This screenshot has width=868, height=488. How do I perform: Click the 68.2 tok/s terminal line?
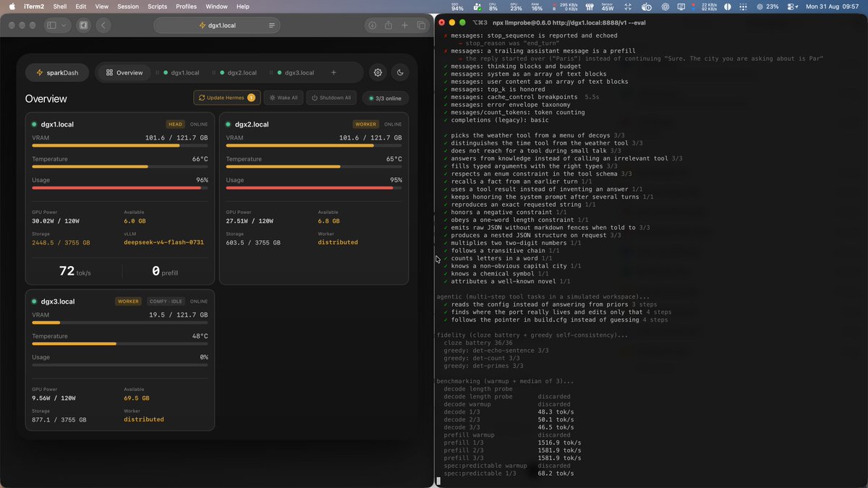[509, 474]
